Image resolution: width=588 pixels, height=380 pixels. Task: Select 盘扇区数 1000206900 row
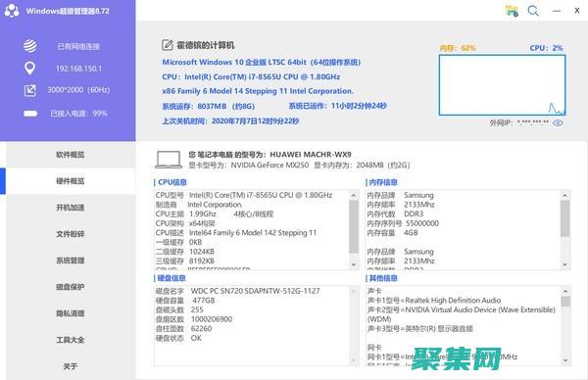click(194, 319)
